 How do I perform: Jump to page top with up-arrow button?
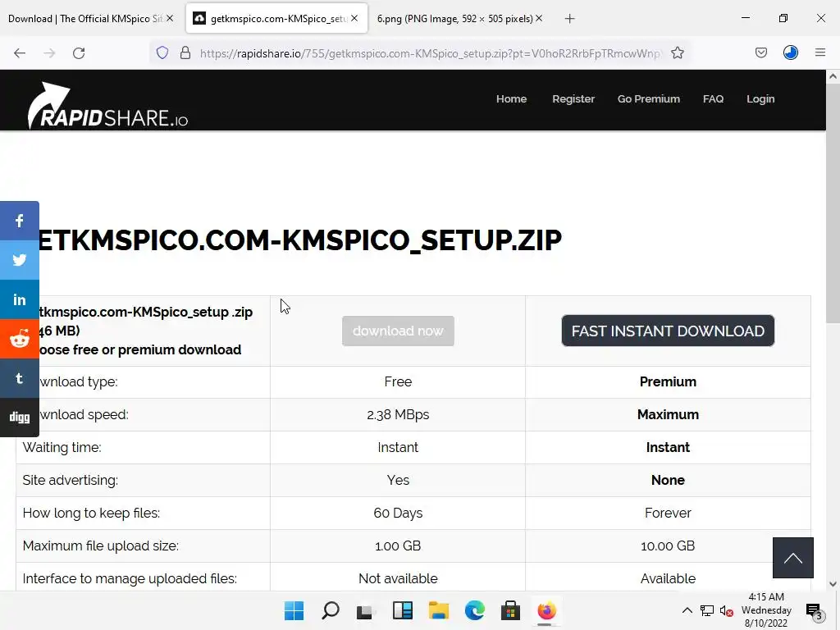(793, 558)
